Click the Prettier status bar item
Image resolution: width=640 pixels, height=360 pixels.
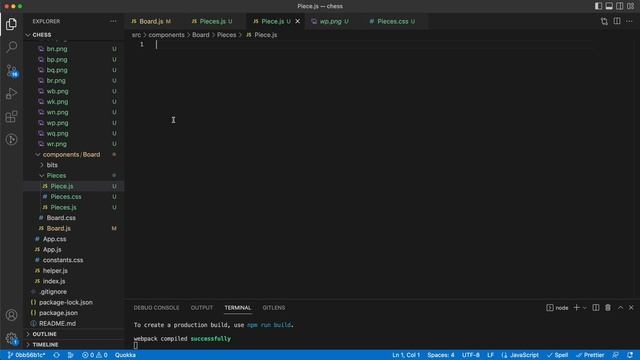click(x=590, y=355)
